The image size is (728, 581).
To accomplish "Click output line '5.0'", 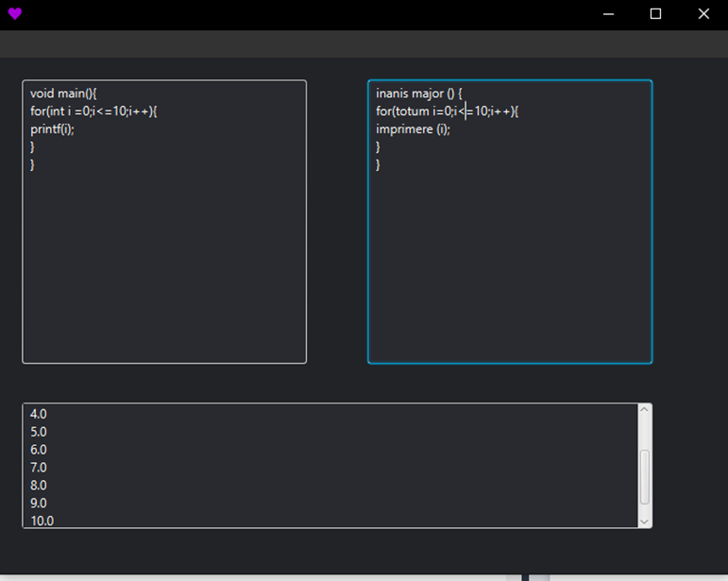I will point(39,432).
